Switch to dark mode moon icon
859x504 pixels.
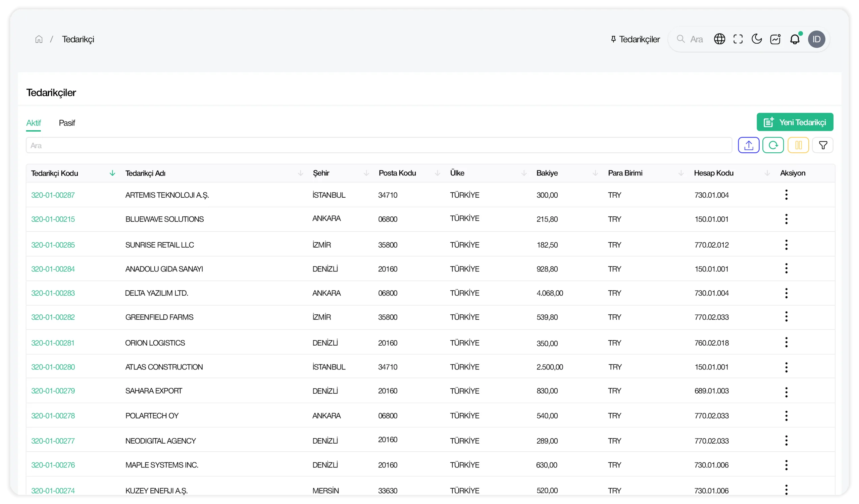point(757,39)
